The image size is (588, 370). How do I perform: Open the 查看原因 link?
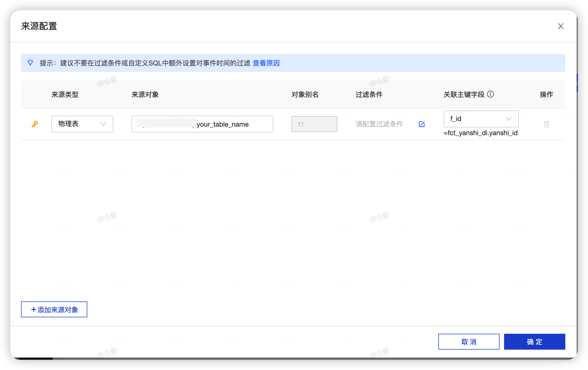[x=266, y=63]
